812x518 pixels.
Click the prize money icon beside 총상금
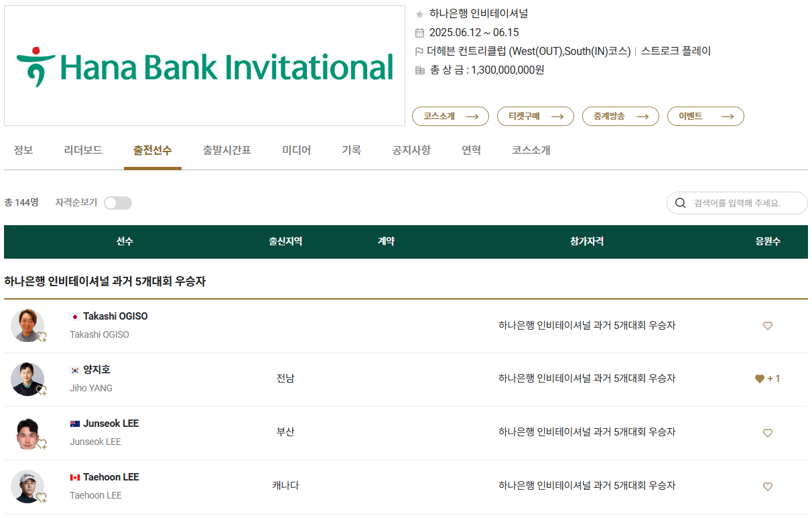click(x=419, y=70)
